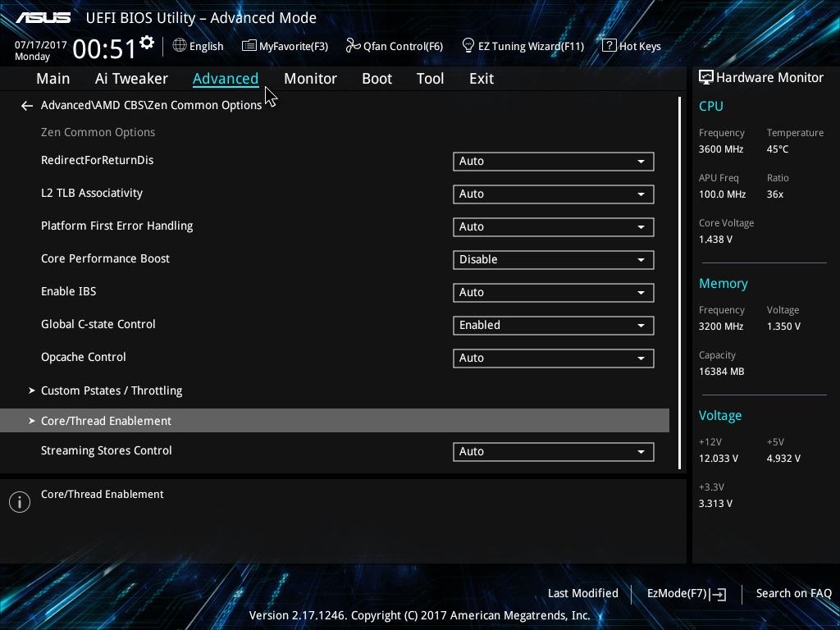
Task: Click the breadcrumb path Advanced\AMD CBS\Zen Common Options
Action: coord(151,105)
